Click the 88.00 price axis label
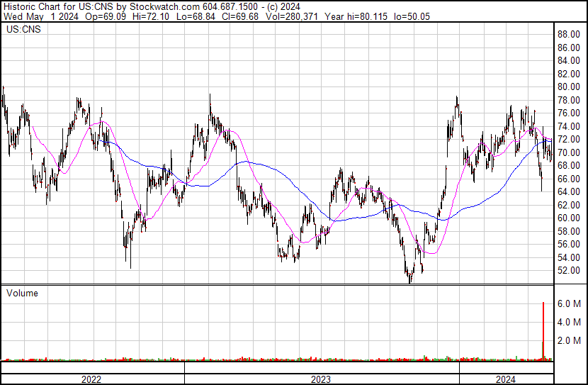The height and width of the screenshot is (385, 588). [x=569, y=35]
